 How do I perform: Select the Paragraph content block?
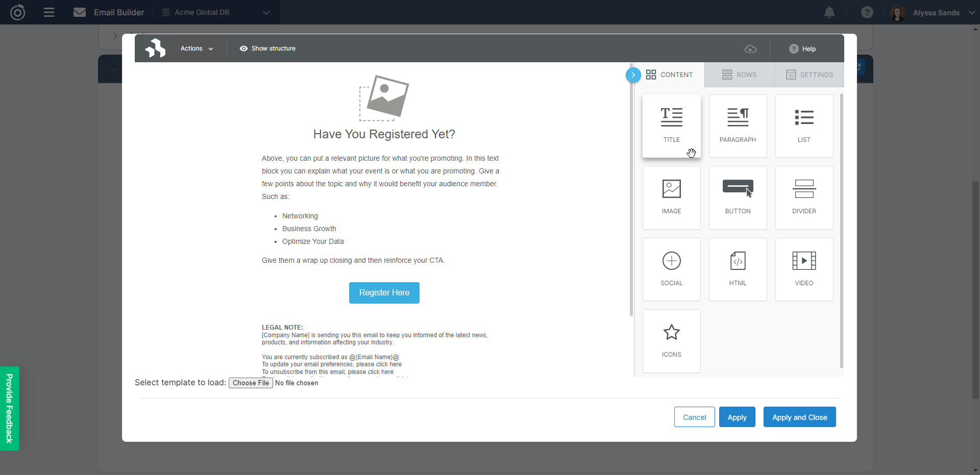(738, 126)
